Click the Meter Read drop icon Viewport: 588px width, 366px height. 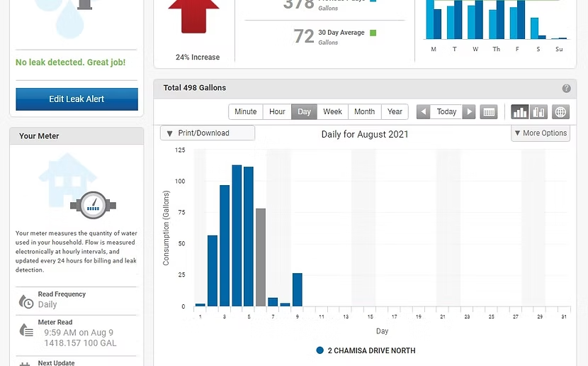pyautogui.click(x=26, y=330)
